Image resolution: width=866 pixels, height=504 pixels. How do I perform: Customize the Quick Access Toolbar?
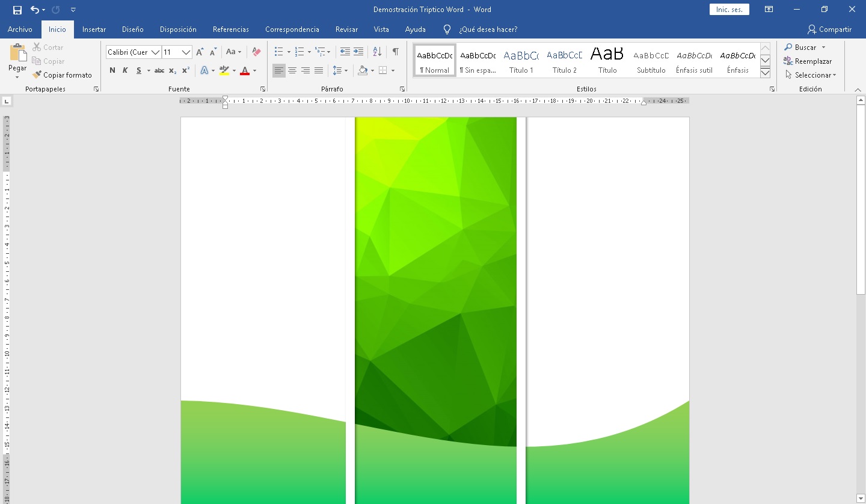pos(73,10)
